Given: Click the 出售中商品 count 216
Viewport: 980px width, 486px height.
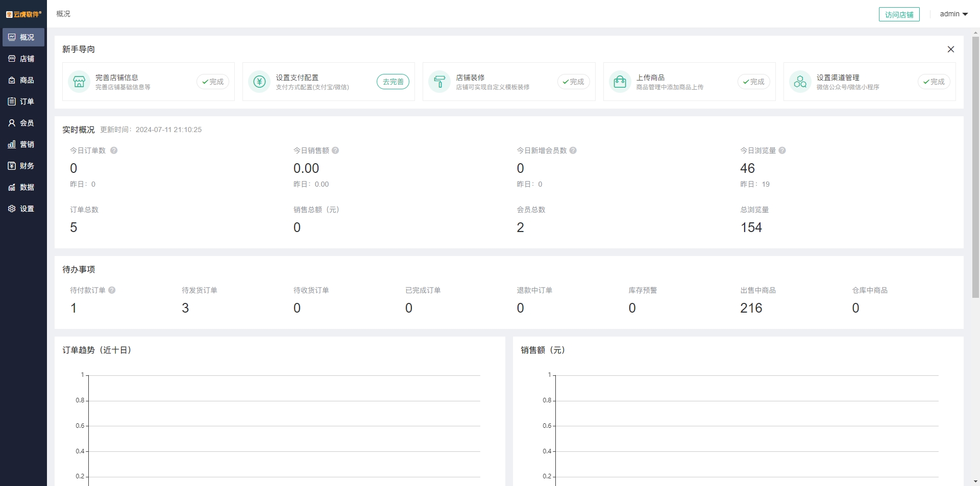Looking at the screenshot, I should 751,308.
